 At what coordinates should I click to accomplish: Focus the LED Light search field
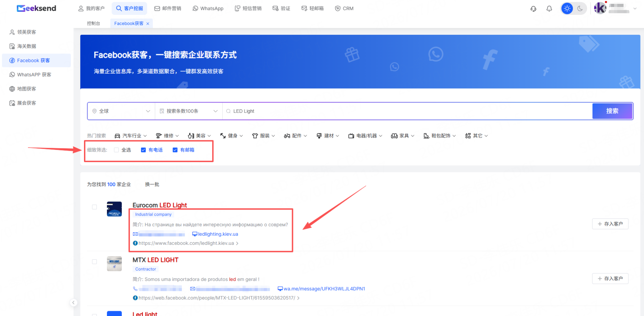(408, 111)
